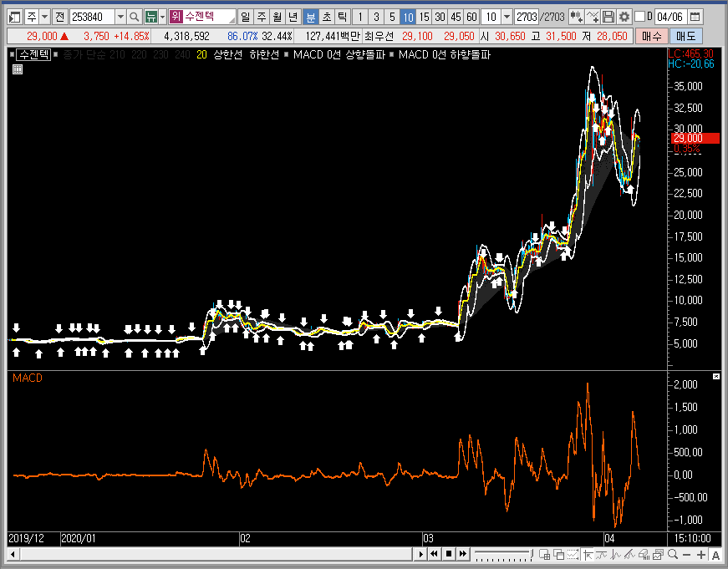Select the 30-minute interval
The height and width of the screenshot is (569, 728).
click(x=440, y=18)
